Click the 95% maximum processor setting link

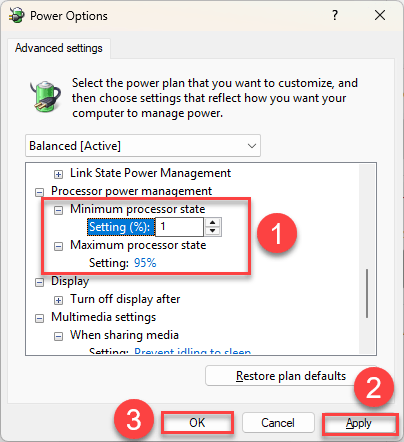click(145, 263)
